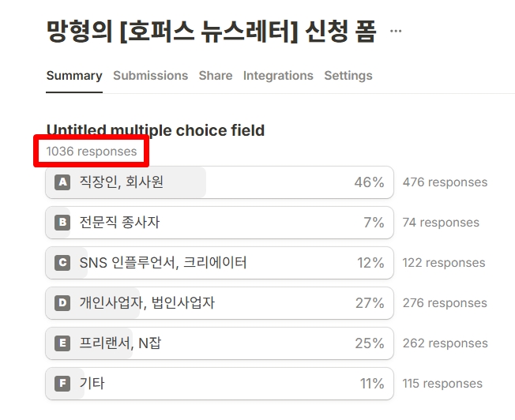Screen dimensions: 515x420
Task: Click the C letter badge icon
Action: coord(62,263)
